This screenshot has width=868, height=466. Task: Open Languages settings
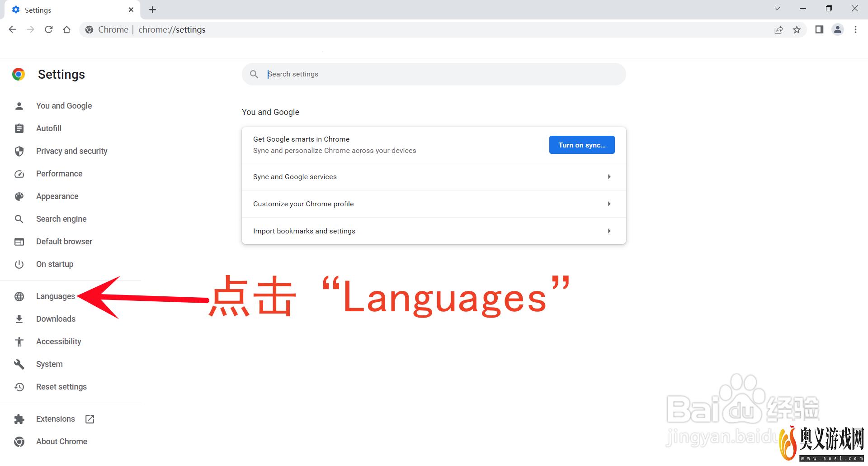[55, 296]
